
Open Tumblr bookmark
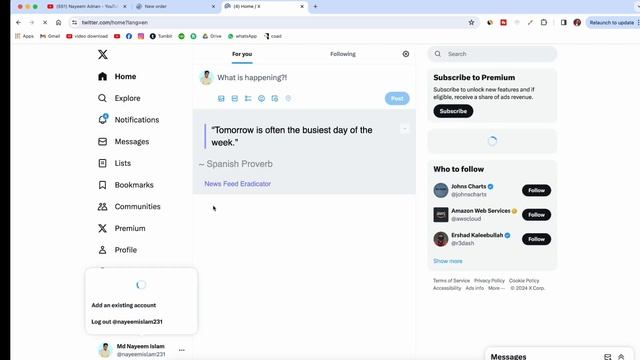point(161,36)
